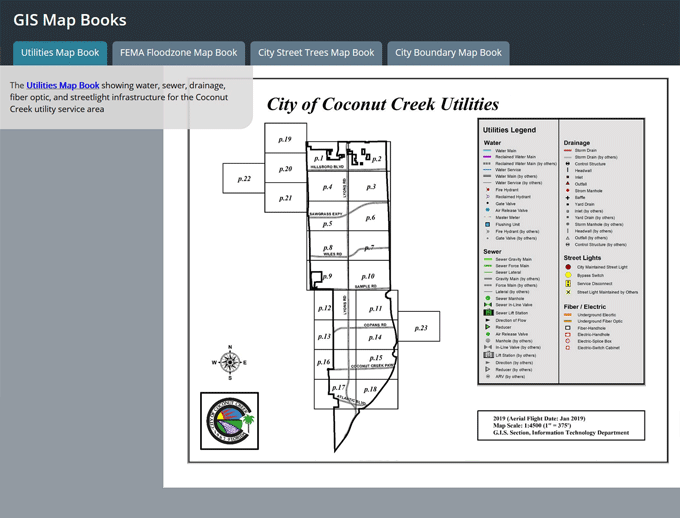This screenshot has height=518, width=680.
Task: Select the City Street Trees Map Book tab
Action: point(316,53)
